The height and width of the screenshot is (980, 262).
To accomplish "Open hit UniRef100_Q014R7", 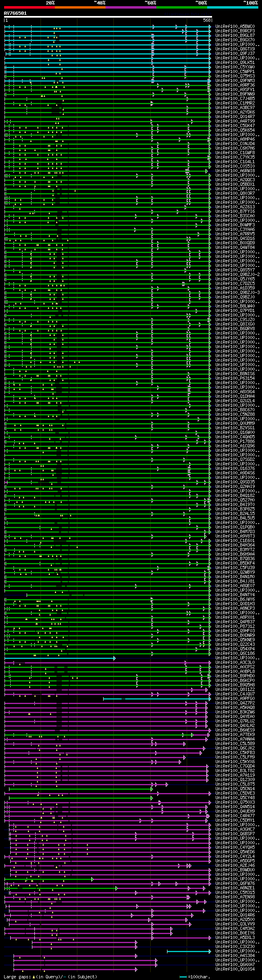I will [x=235, y=117].
